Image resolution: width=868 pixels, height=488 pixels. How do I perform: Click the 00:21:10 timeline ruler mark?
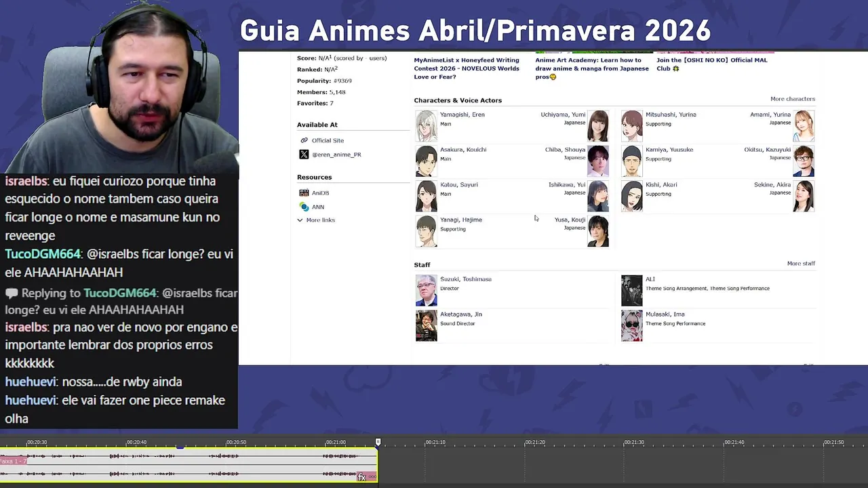tap(435, 443)
